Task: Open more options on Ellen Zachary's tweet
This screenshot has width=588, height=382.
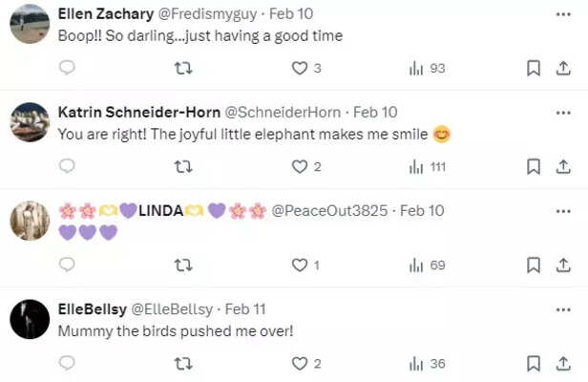Action: [562, 13]
